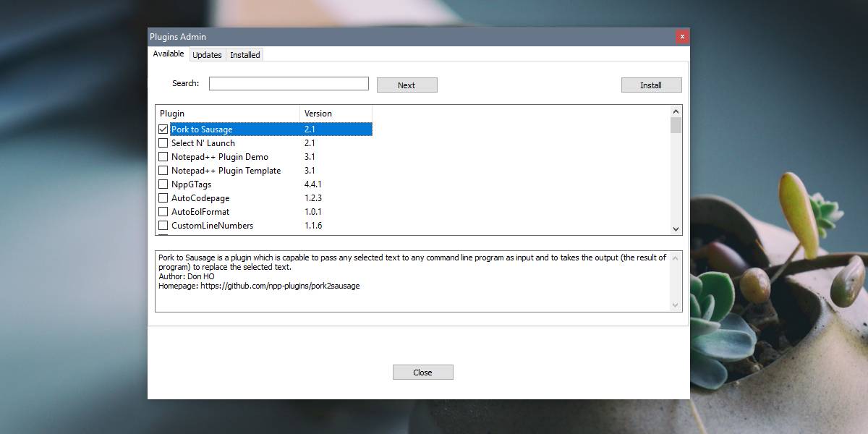Select the CustomLineNumbers plugin name
Viewport: 868px width, 434px height.
click(x=213, y=226)
